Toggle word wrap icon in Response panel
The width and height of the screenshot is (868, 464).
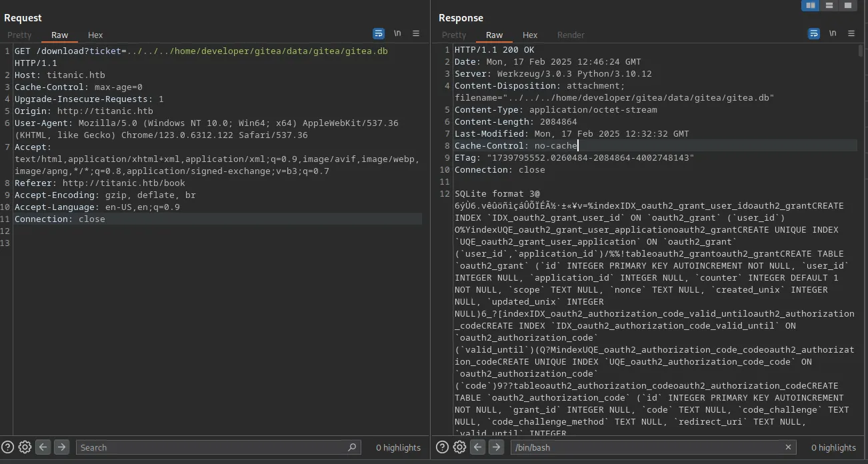[814, 33]
